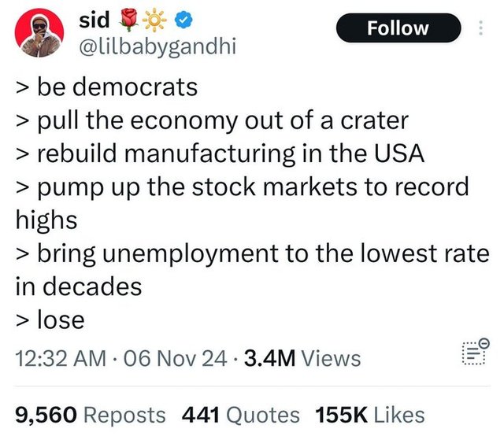Open the three-dot more options menu

click(x=483, y=29)
